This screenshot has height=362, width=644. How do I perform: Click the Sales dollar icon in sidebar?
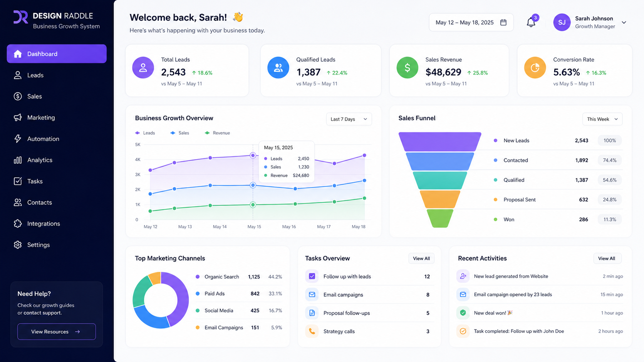pos(18,96)
